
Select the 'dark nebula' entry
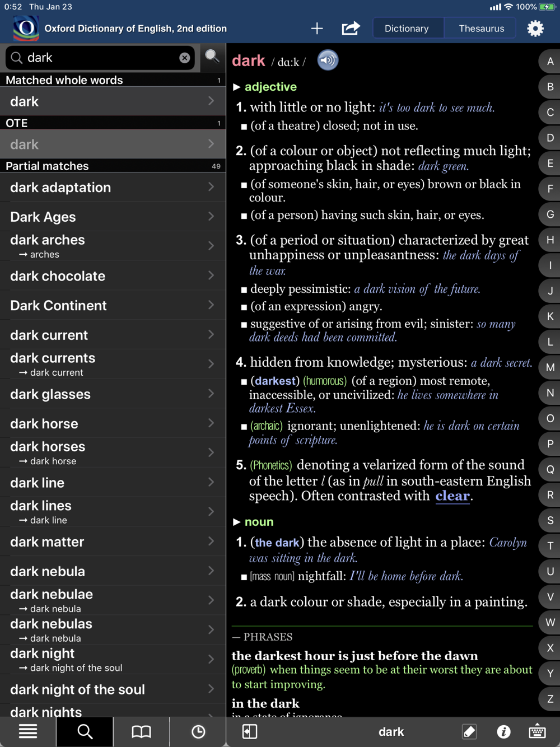point(113,571)
